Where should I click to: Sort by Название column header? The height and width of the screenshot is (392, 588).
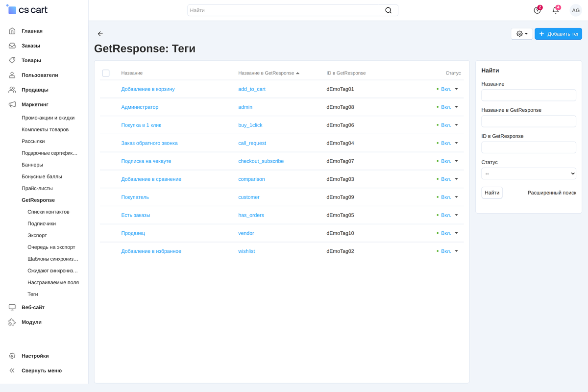[132, 73]
